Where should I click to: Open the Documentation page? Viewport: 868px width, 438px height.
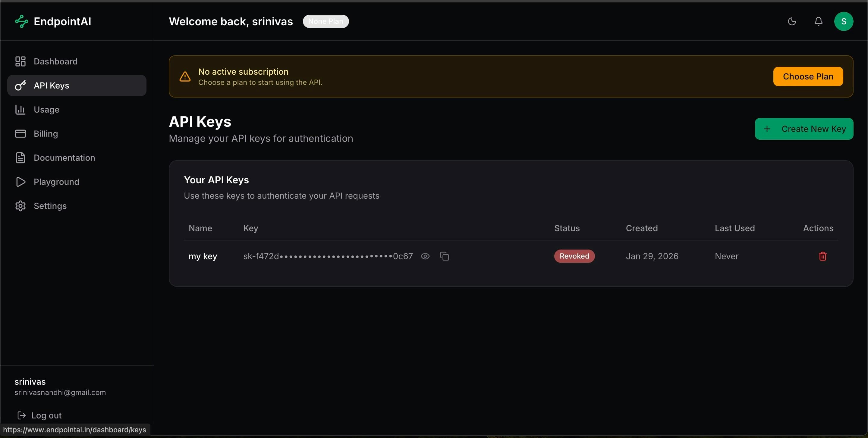(64, 157)
